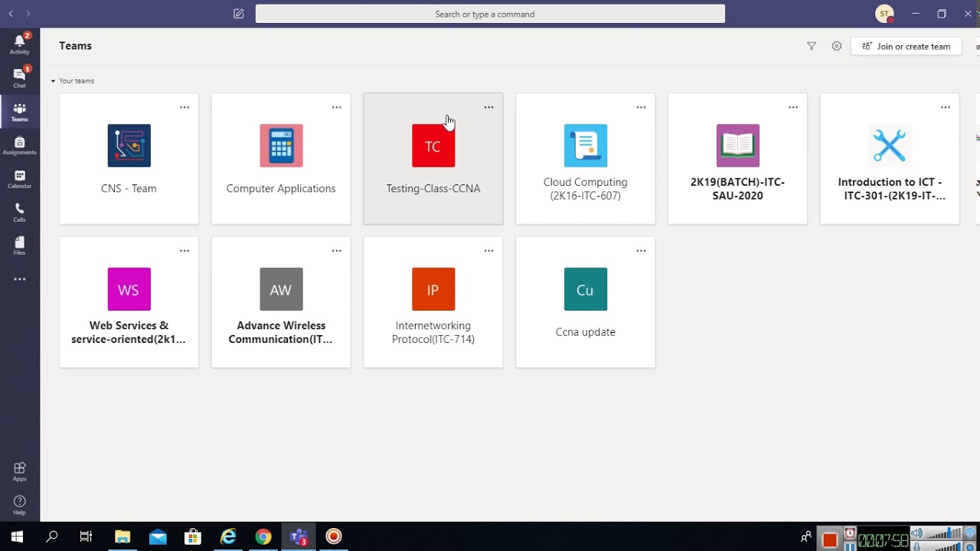Screen dimensions: 980x551
Task: Open more options for CNS - Team
Action: click(x=185, y=107)
